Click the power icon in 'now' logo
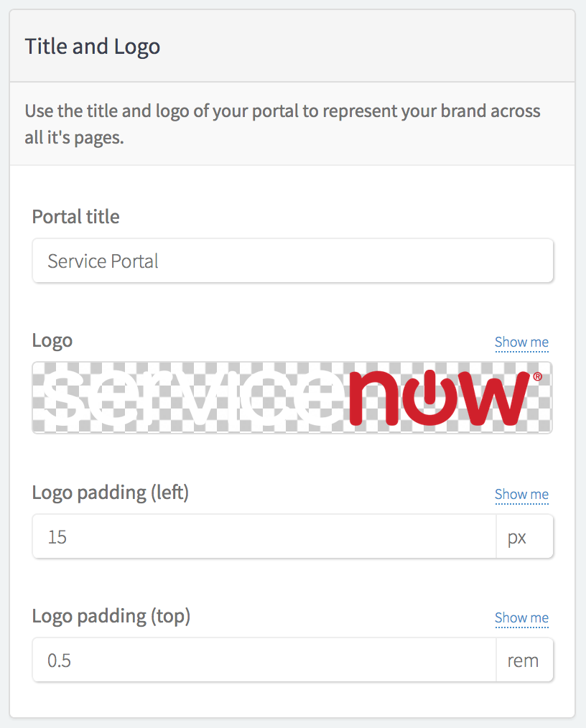 point(430,398)
